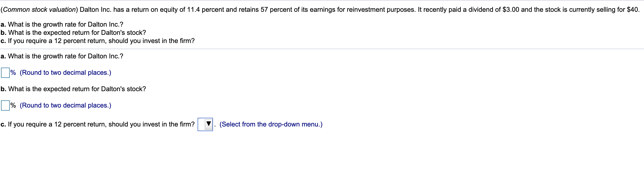The image size is (644, 169).
Task: Click the question text for part b
Action: (x=73, y=89)
